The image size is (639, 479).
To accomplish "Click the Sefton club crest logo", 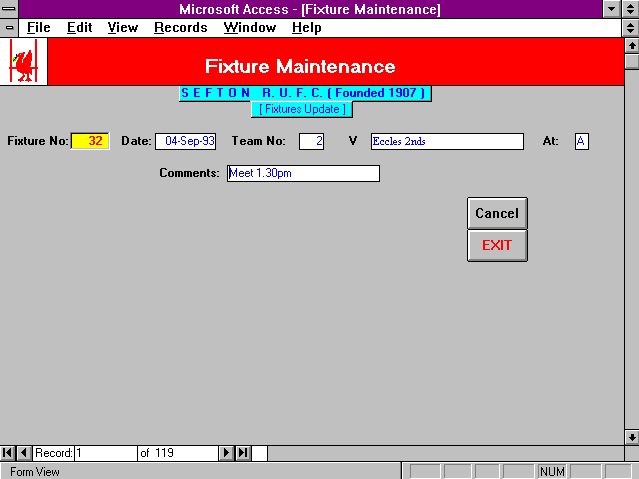I will [x=24, y=62].
